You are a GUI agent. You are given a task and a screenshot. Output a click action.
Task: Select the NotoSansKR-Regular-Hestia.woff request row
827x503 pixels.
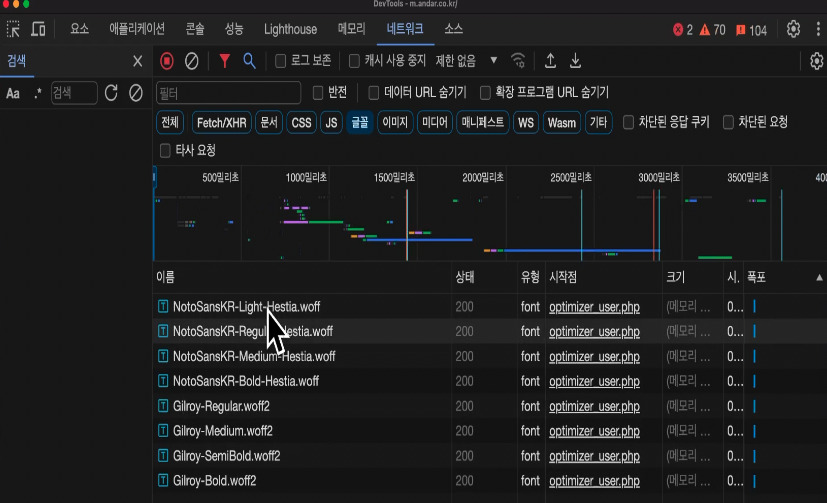click(x=490, y=331)
